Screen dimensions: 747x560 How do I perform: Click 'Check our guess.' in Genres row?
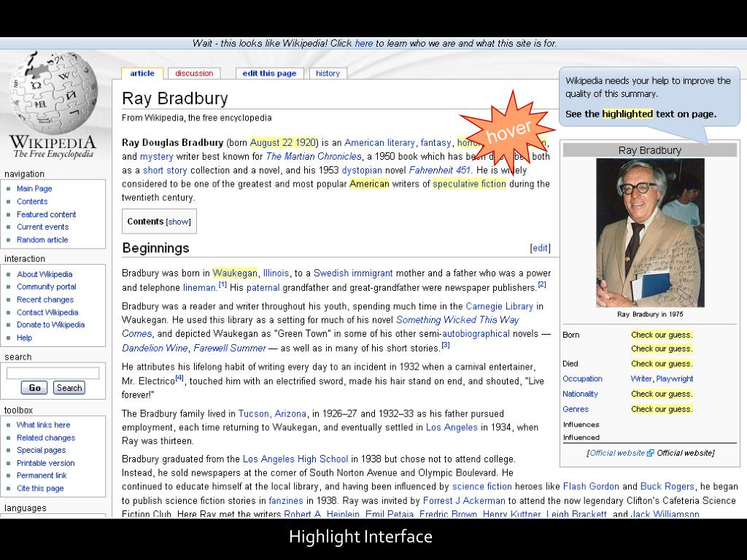pyautogui.click(x=662, y=409)
